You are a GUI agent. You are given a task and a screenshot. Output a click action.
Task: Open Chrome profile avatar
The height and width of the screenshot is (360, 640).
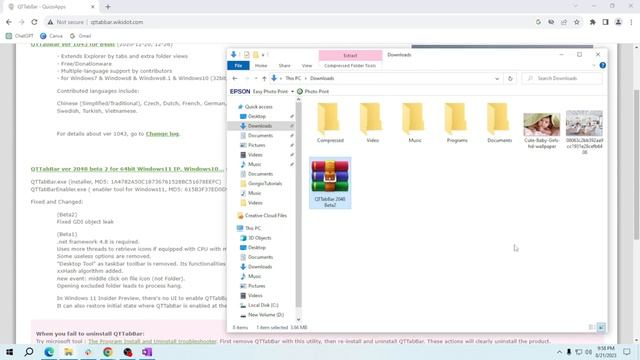pyautogui.click(x=618, y=22)
